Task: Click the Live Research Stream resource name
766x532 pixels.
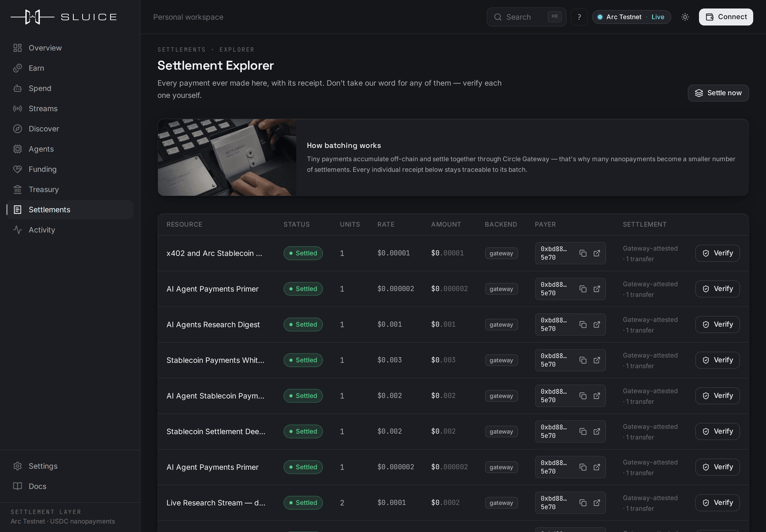Action: [x=216, y=503]
